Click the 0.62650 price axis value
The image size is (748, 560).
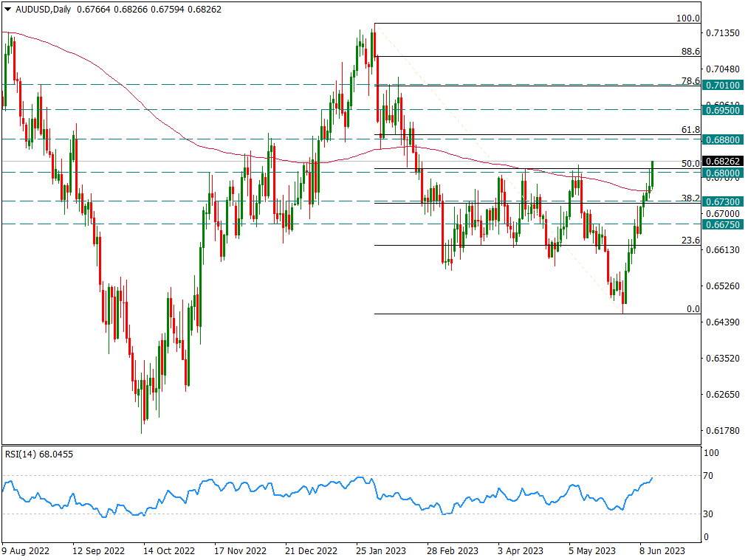[x=723, y=395]
